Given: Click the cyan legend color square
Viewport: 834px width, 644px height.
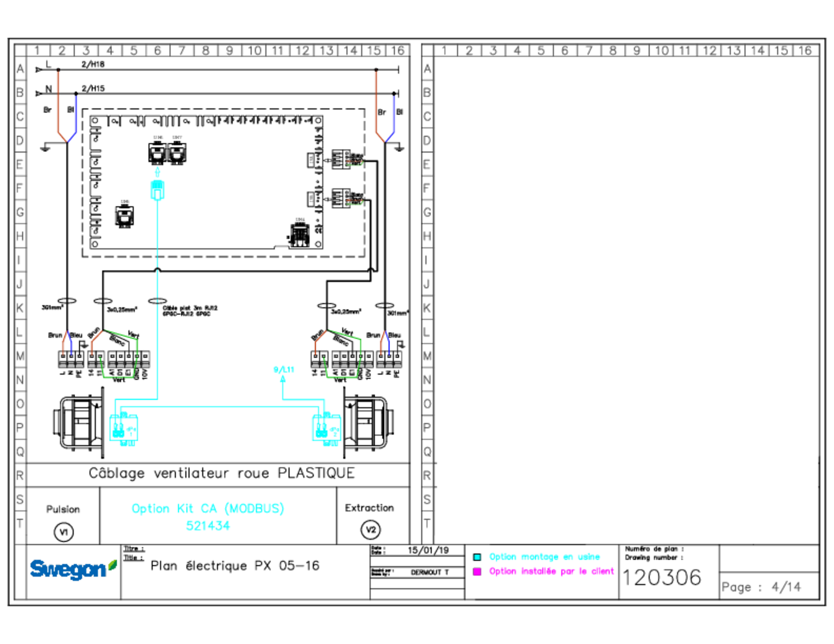Looking at the screenshot, I should click(x=477, y=556).
